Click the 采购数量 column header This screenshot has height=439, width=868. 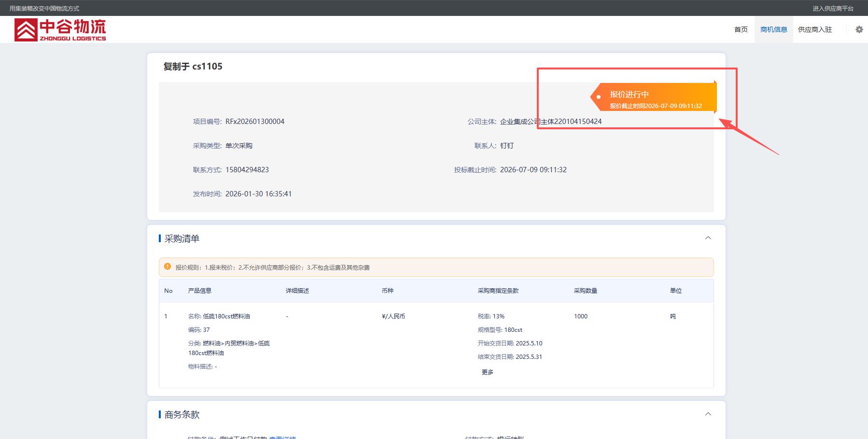586,290
